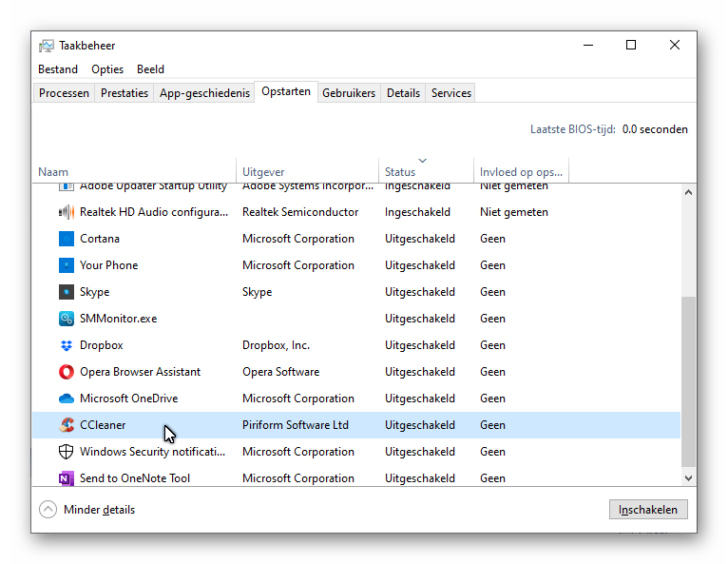Click the Opera Browser Assistant icon

click(x=66, y=372)
